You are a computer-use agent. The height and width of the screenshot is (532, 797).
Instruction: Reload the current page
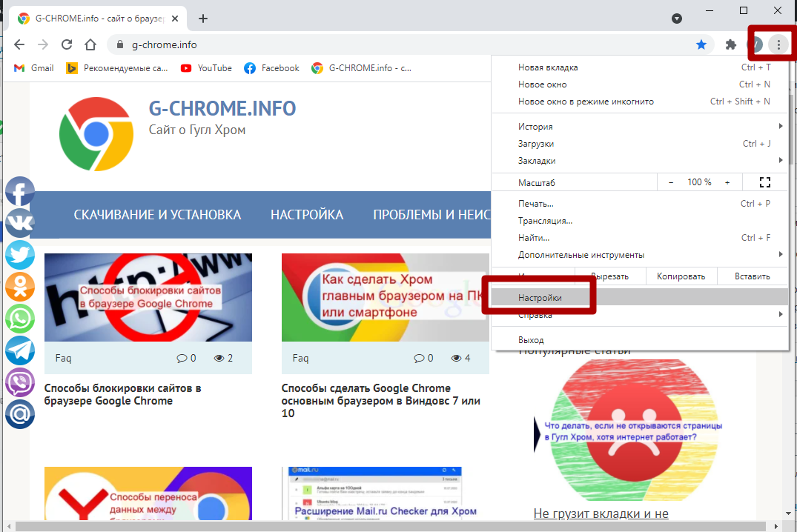pyautogui.click(x=67, y=44)
